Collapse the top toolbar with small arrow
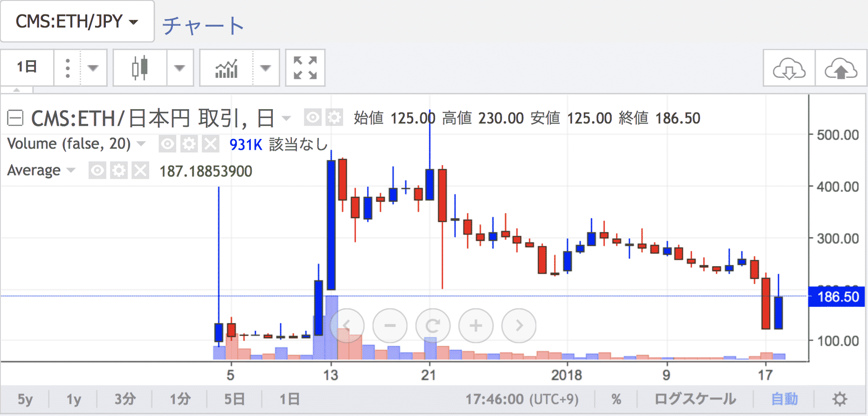Image resolution: width=868 pixels, height=416 pixels. point(17,90)
